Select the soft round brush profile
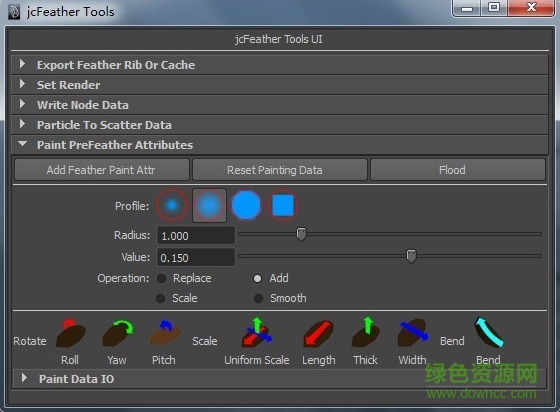The height and width of the screenshot is (412, 560). pyautogui.click(x=210, y=206)
